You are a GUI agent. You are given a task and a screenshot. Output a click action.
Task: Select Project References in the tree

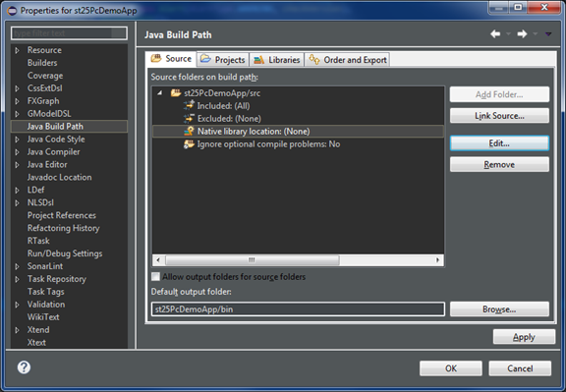[x=62, y=215]
